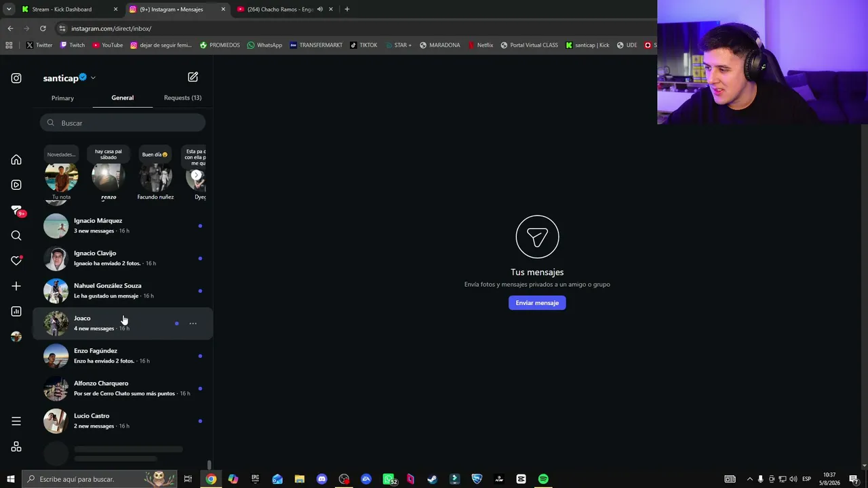
Task: Open the Dashboard chart icon in sidebar
Action: [x=16, y=311]
